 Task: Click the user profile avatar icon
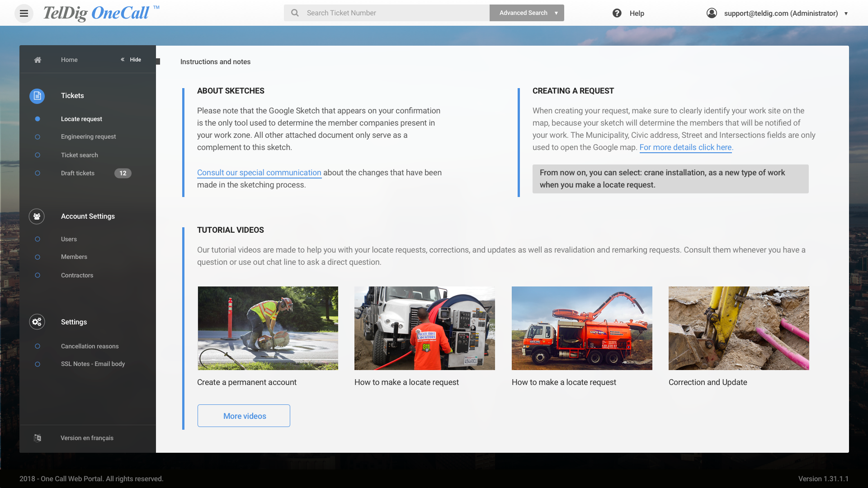712,13
